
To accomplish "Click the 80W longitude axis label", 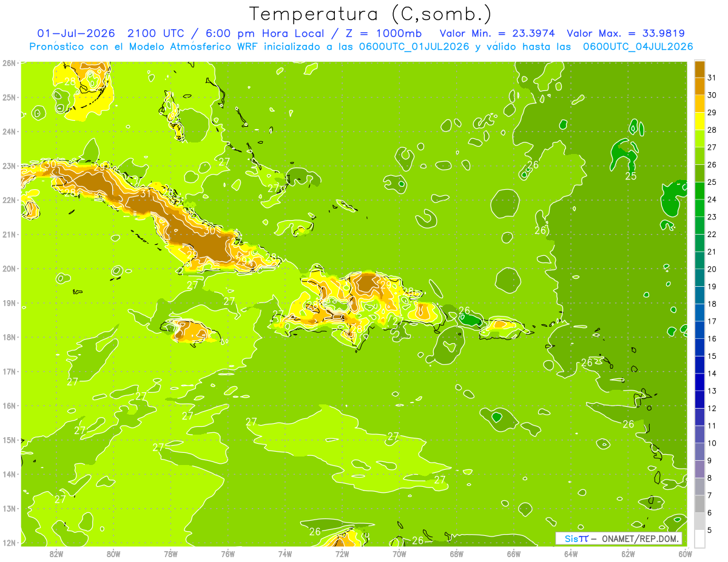I will coord(113,554).
